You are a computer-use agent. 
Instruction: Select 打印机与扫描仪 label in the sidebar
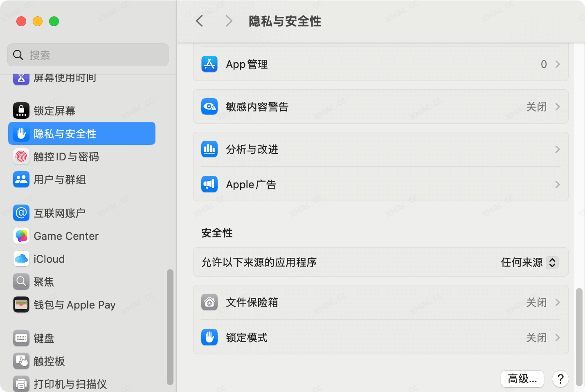coord(70,384)
